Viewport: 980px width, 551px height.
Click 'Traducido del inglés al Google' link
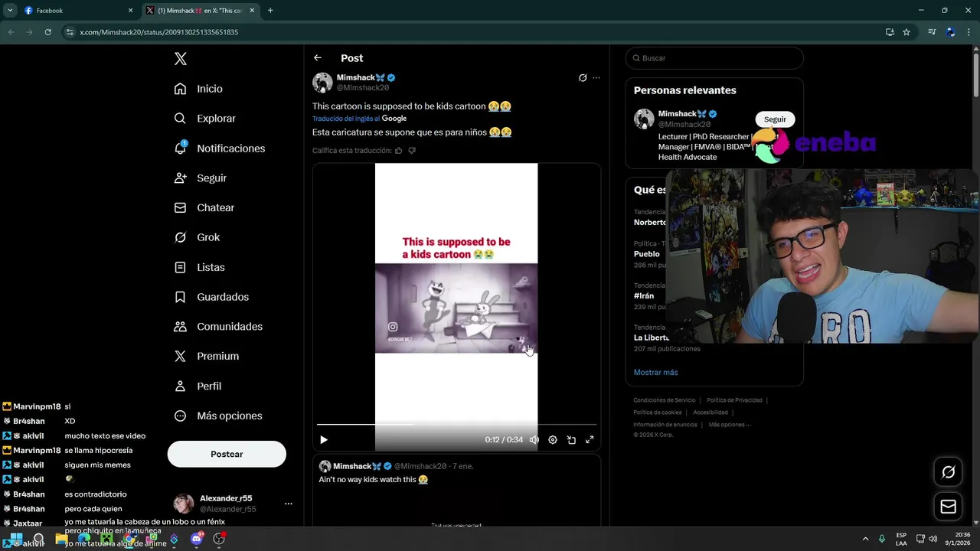pyautogui.click(x=359, y=119)
